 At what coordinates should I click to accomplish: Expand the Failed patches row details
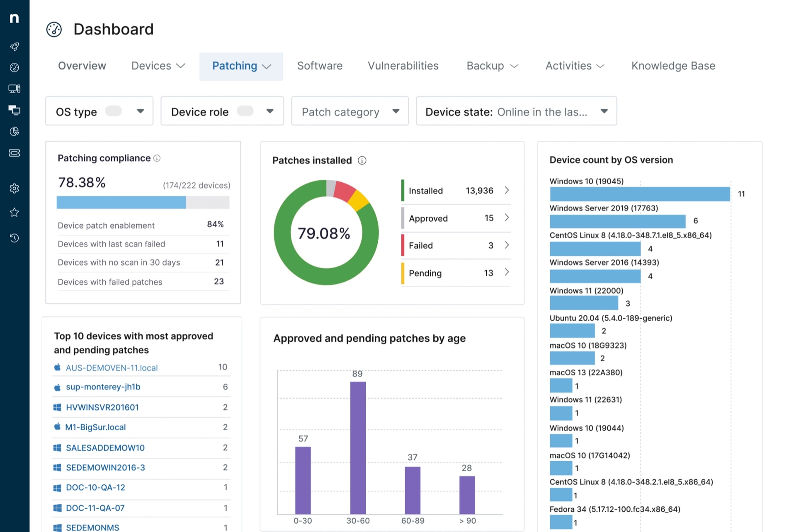[x=507, y=245]
